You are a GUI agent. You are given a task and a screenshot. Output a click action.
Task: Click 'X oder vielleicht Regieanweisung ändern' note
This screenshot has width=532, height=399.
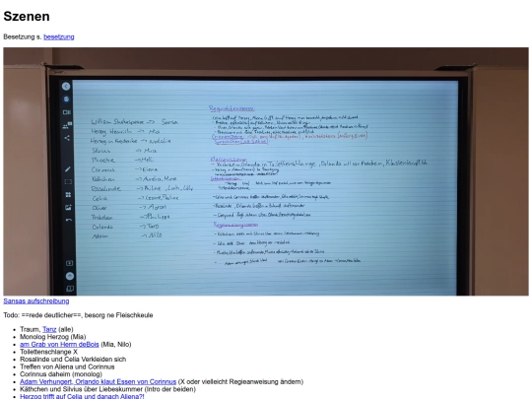pyautogui.click(x=240, y=381)
